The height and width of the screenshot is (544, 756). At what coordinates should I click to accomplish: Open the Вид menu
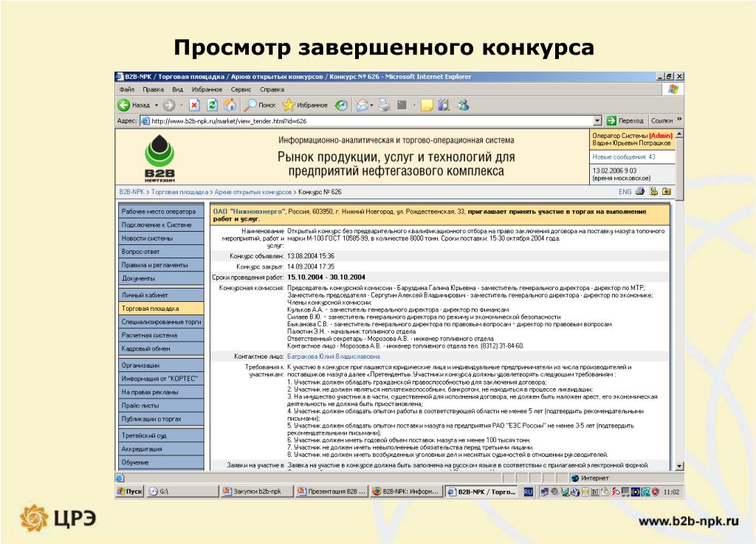pos(177,89)
